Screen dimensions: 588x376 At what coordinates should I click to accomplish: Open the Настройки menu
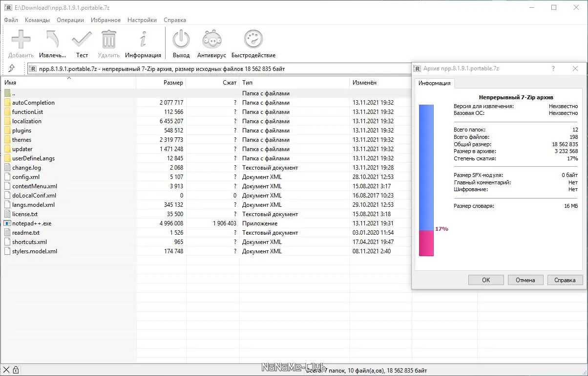tap(142, 20)
